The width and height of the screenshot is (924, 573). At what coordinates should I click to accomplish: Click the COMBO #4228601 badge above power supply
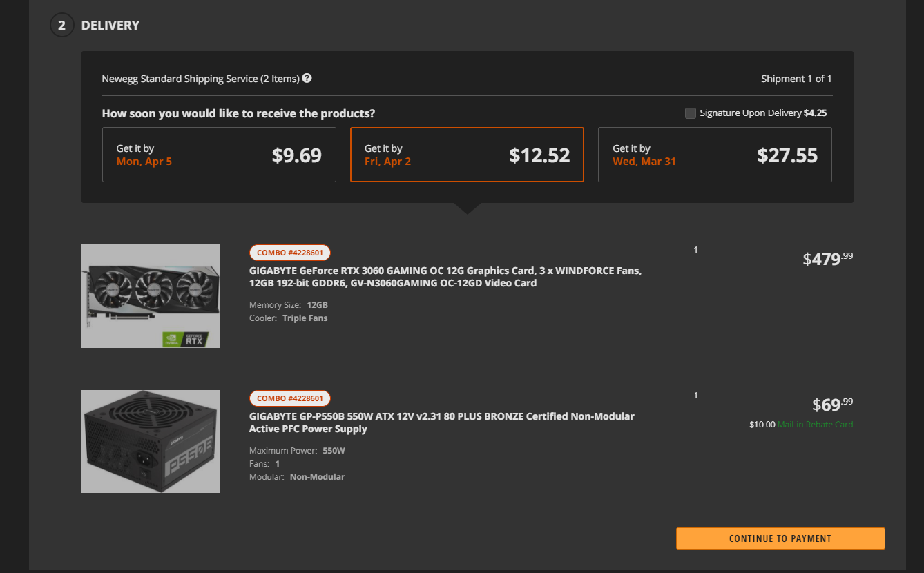tap(290, 398)
